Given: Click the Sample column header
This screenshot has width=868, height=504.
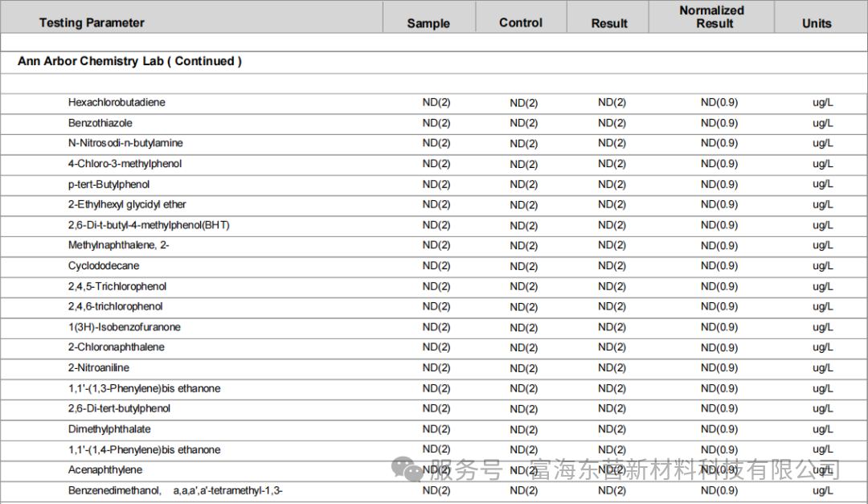Looking at the screenshot, I should coord(428,23).
